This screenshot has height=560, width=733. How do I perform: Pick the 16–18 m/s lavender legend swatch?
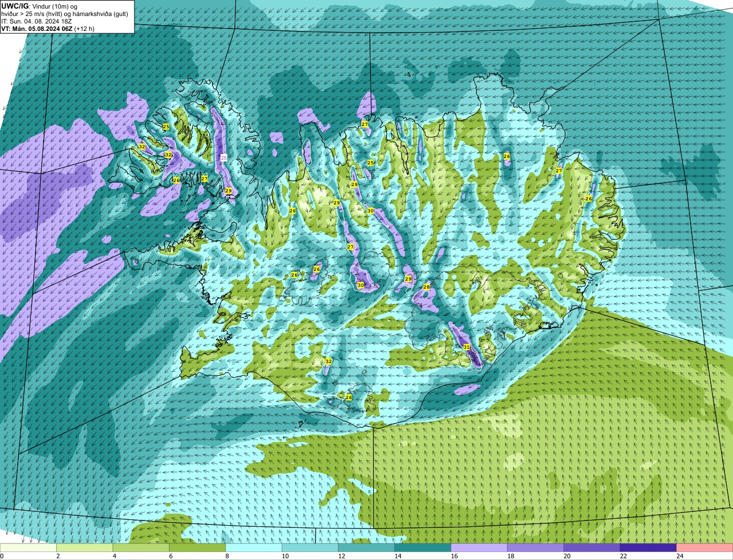click(479, 548)
